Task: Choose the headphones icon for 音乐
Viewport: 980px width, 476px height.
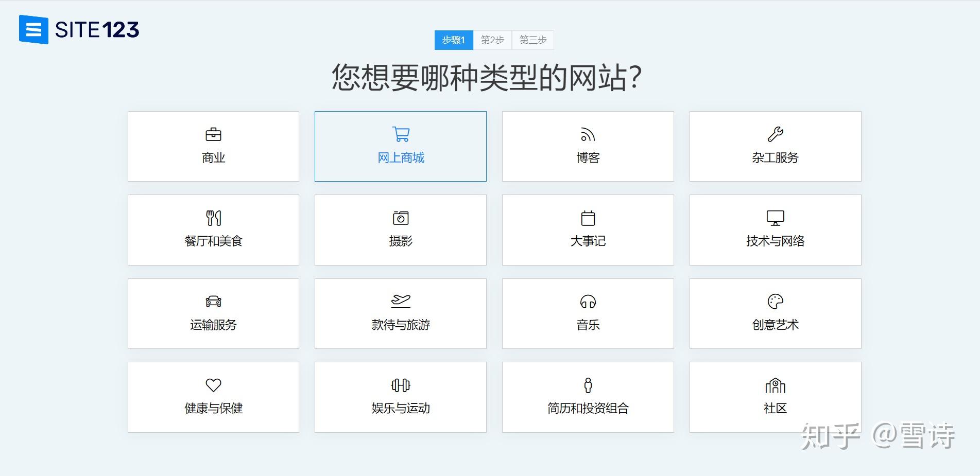Action: [588, 302]
